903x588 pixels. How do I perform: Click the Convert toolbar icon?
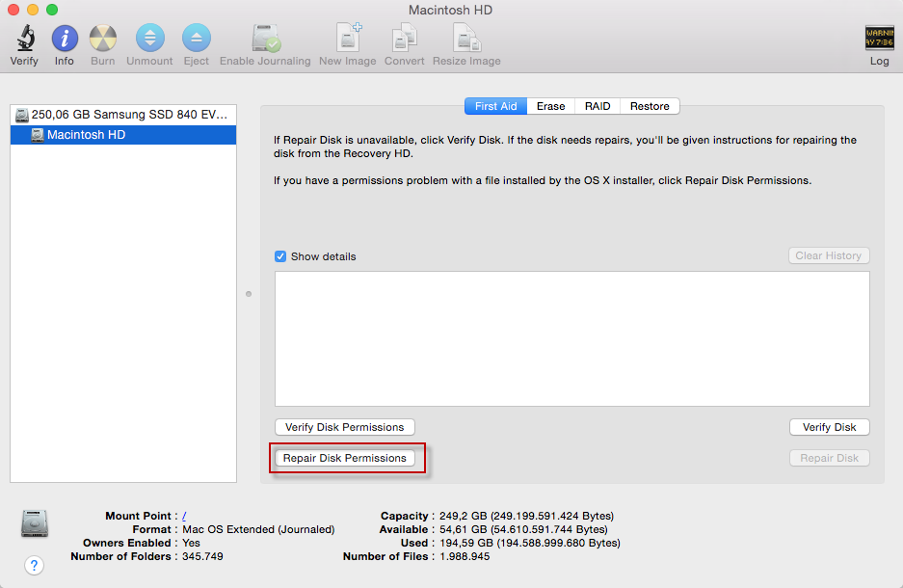point(404,38)
